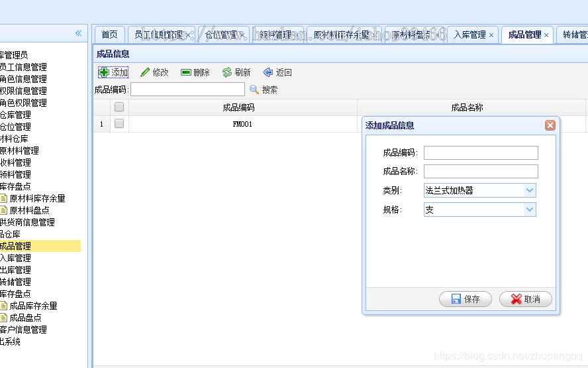Switch to the 成品管理 tab

527,35
